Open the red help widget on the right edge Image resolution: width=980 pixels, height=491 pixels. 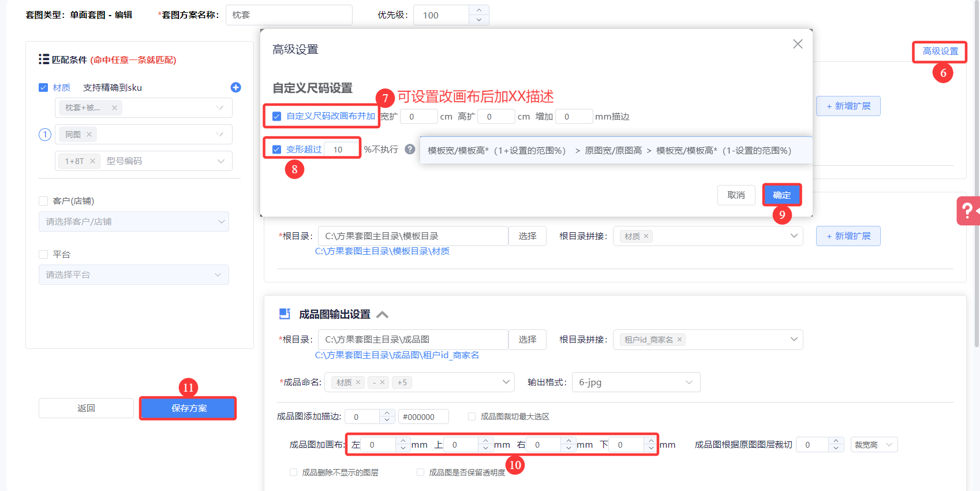[968, 211]
